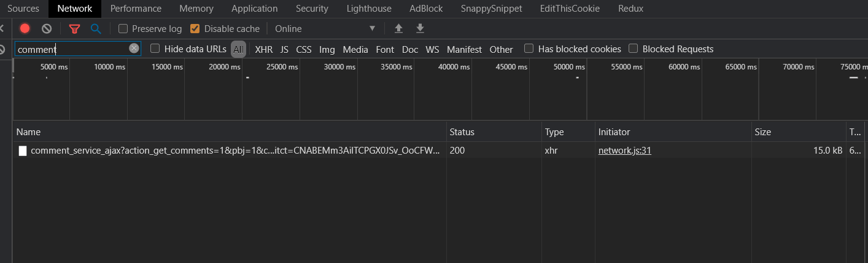This screenshot has height=263, width=868.
Task: Switch to the Performance tab
Action: (x=136, y=9)
